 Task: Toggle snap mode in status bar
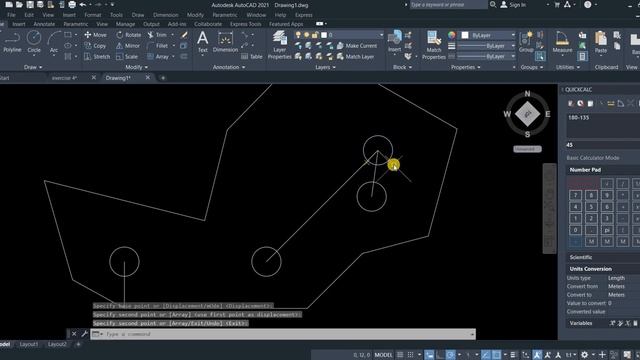411,355
